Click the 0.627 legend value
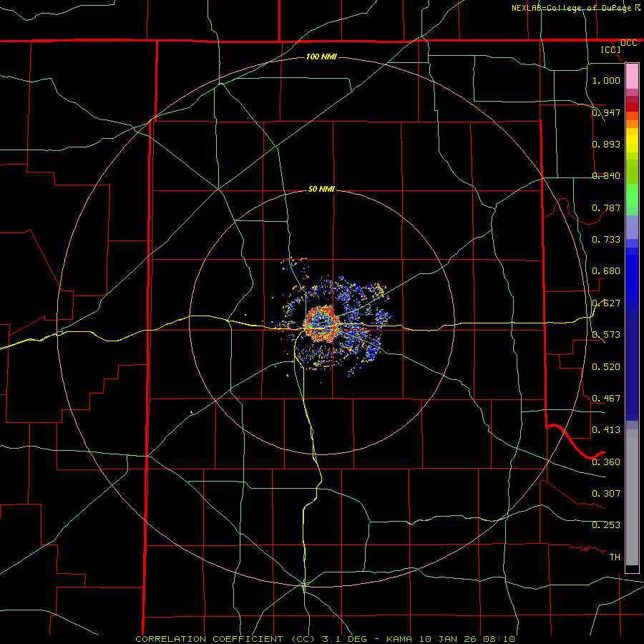 coord(606,303)
